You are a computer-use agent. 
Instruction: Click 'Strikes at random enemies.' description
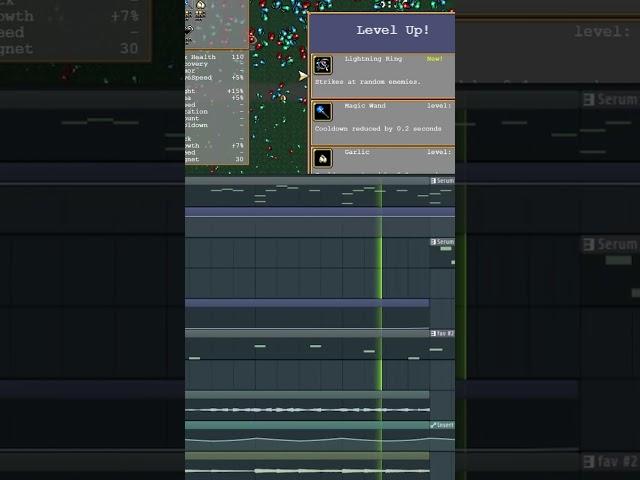[x=367, y=82]
